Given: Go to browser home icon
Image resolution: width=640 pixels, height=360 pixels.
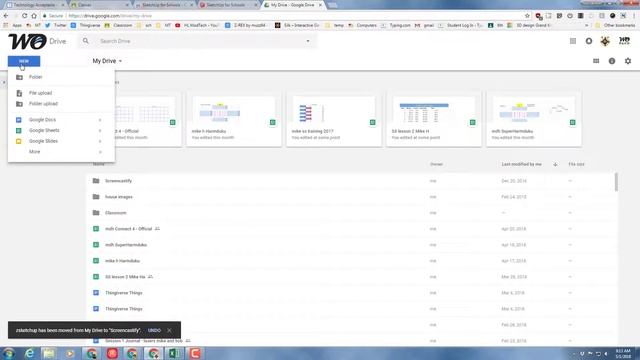Looking at the screenshot, I should tap(34, 16).
